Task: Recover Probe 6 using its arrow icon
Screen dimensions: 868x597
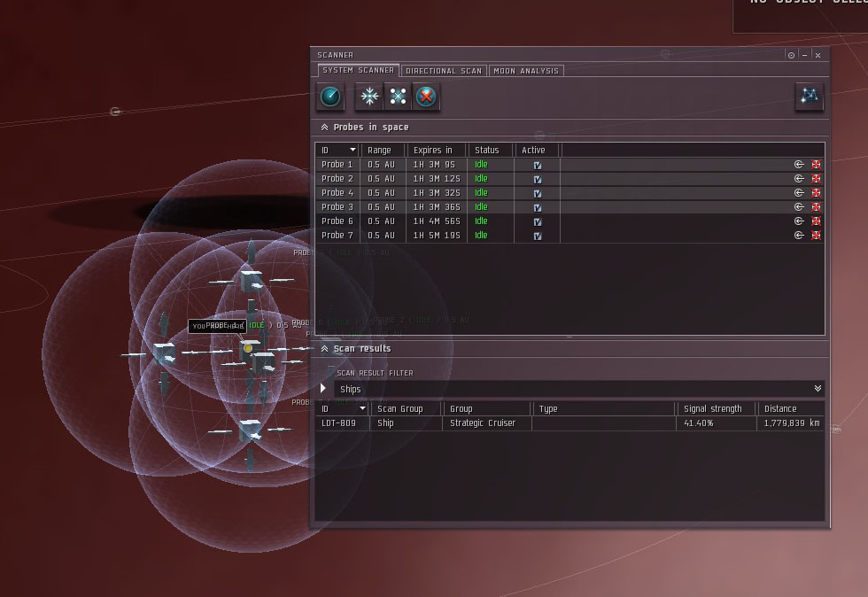Action: pyautogui.click(x=799, y=221)
